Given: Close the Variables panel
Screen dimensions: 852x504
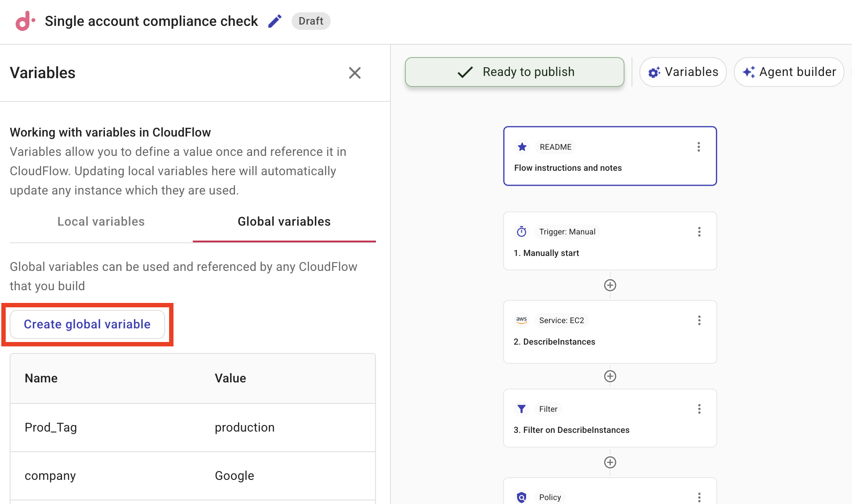Looking at the screenshot, I should (x=355, y=73).
